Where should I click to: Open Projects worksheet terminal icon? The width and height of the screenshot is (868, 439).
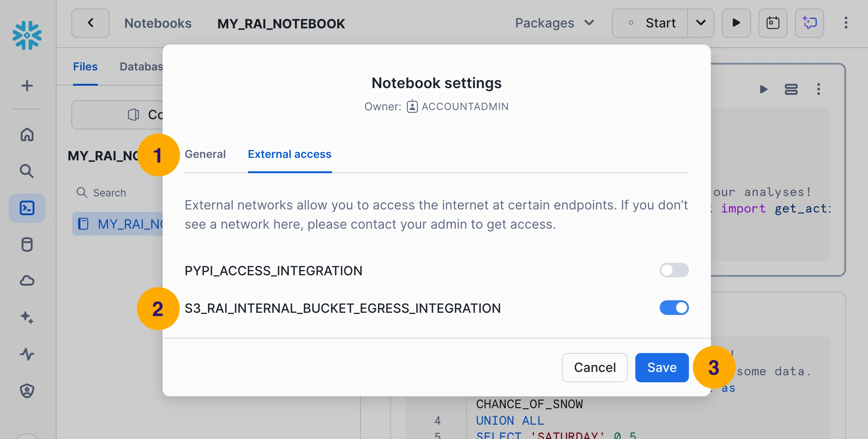tap(27, 208)
